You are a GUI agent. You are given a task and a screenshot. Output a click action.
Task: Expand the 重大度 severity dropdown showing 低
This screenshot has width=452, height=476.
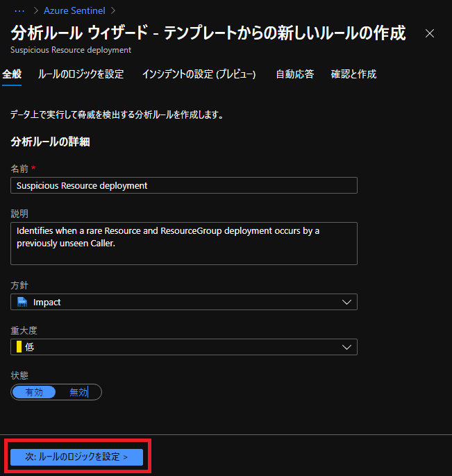pos(184,347)
